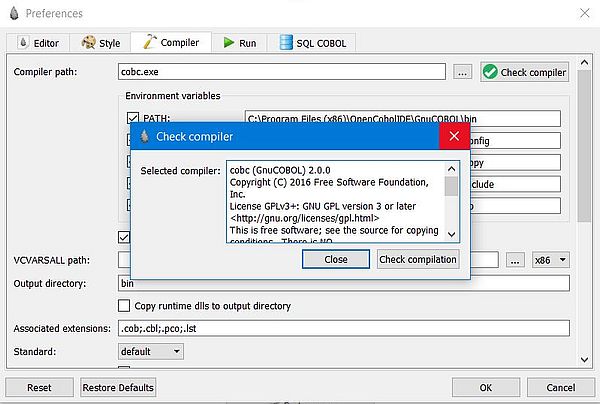
Task: Click the Check compiler dialog title icon
Action: click(145, 136)
